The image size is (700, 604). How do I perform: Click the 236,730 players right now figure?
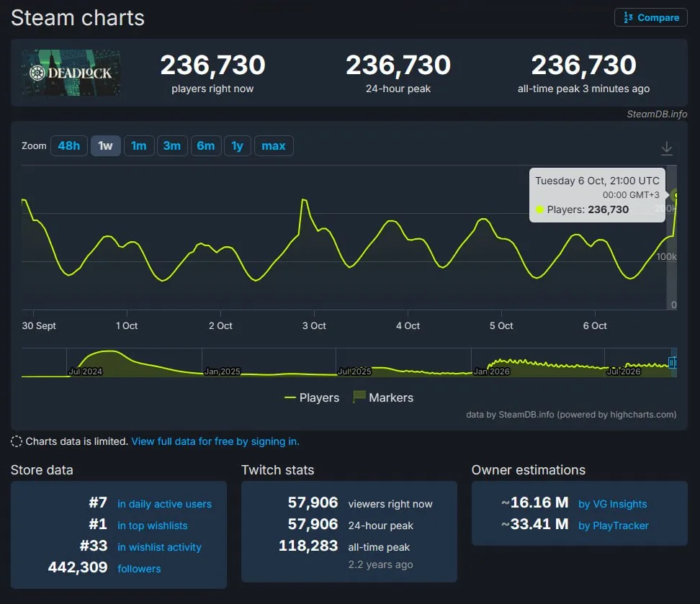pos(213,66)
